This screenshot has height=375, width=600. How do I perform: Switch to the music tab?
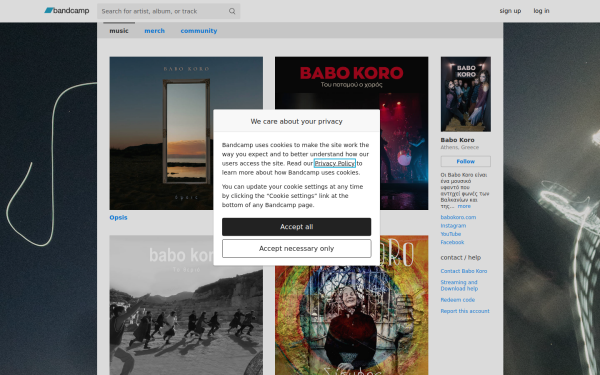[119, 31]
